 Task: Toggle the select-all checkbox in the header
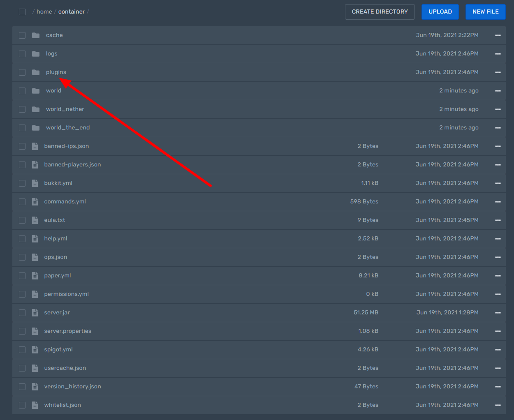click(22, 12)
